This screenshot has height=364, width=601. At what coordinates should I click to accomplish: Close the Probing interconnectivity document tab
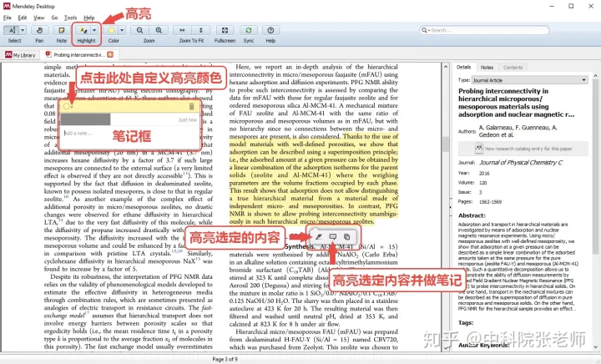(110, 55)
